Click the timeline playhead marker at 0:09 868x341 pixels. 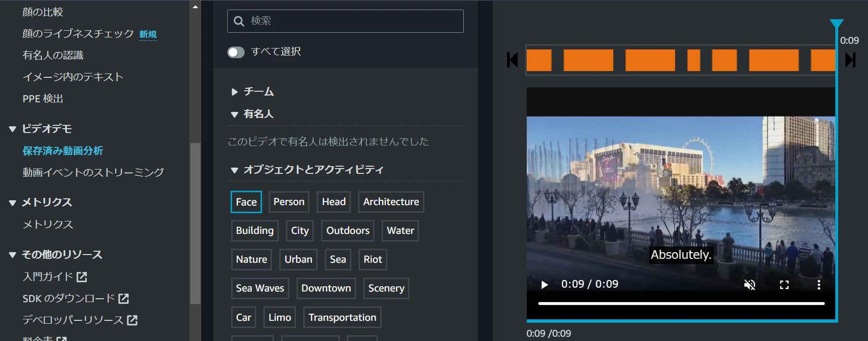(x=837, y=24)
